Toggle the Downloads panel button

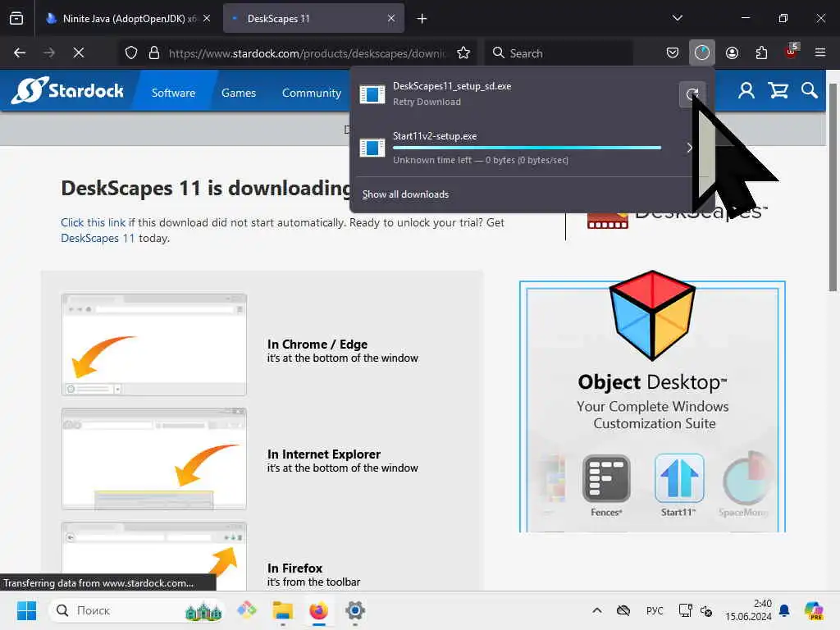(x=702, y=52)
